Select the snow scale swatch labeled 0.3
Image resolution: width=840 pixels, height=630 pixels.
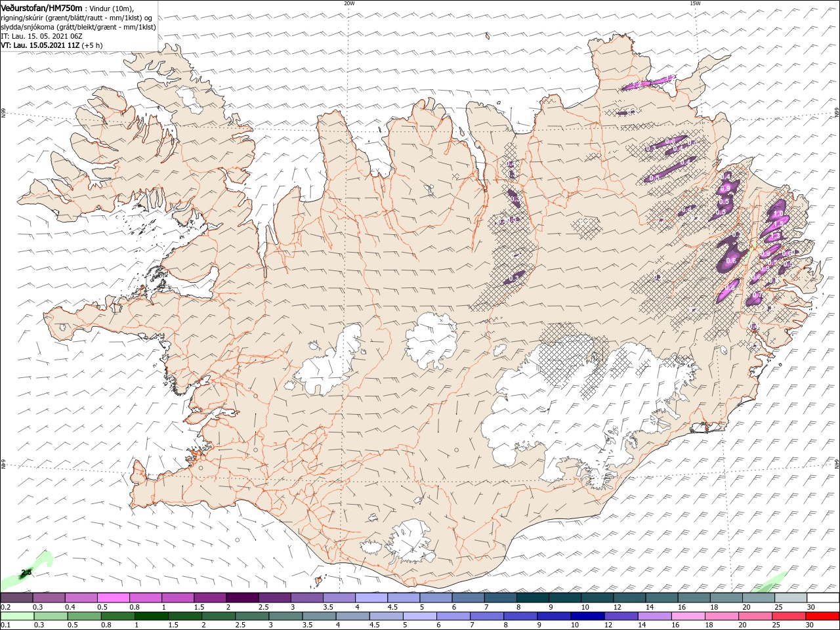point(49,598)
